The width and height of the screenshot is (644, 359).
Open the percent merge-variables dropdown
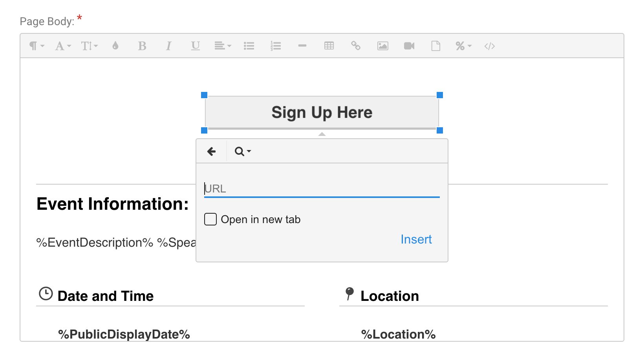(463, 46)
